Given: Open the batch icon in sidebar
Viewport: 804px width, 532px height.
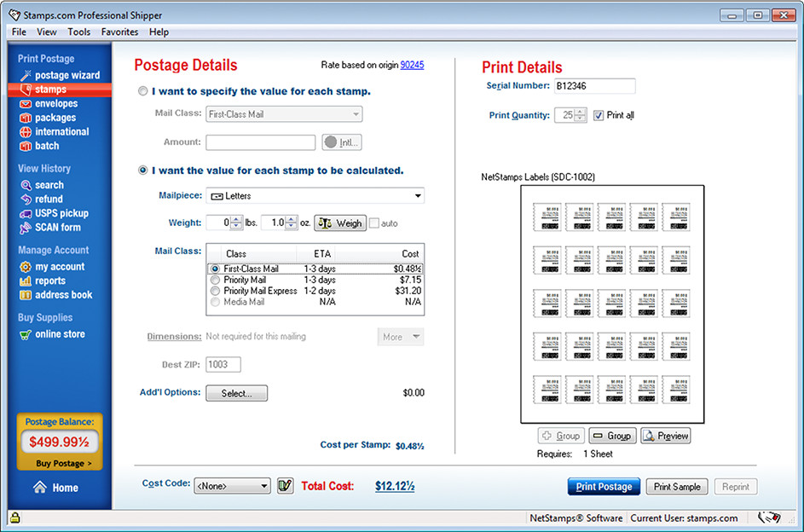Looking at the screenshot, I should (x=26, y=146).
